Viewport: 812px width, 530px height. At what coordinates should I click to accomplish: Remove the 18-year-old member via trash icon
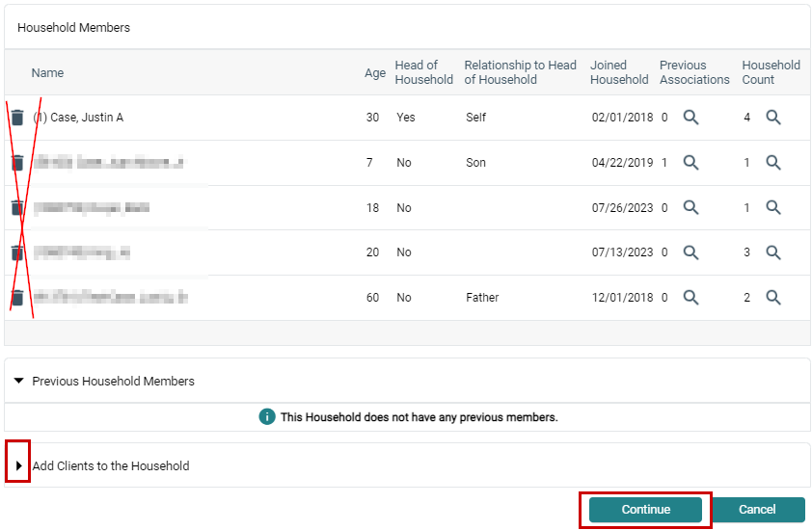(x=17, y=207)
